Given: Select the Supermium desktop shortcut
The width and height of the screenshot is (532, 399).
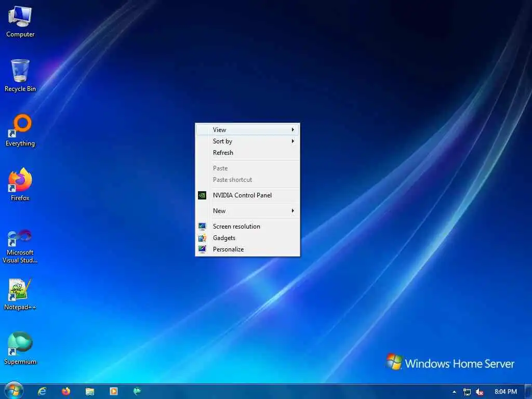Looking at the screenshot, I should tap(20, 349).
